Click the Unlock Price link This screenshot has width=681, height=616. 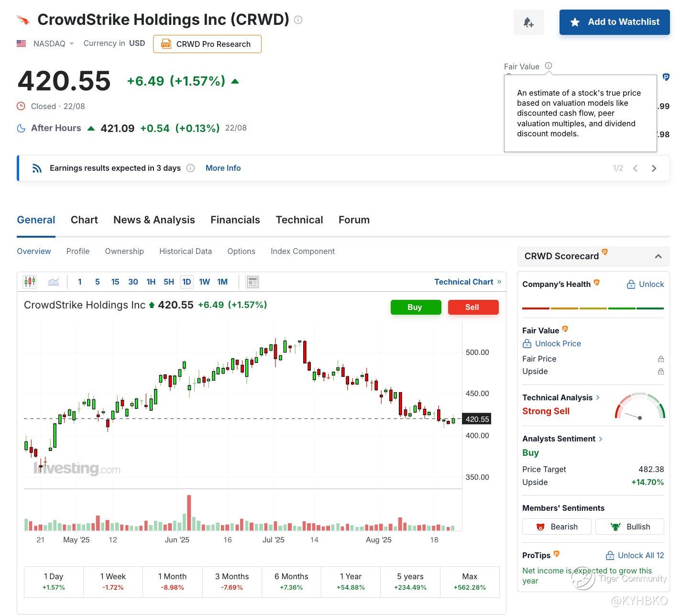click(551, 343)
